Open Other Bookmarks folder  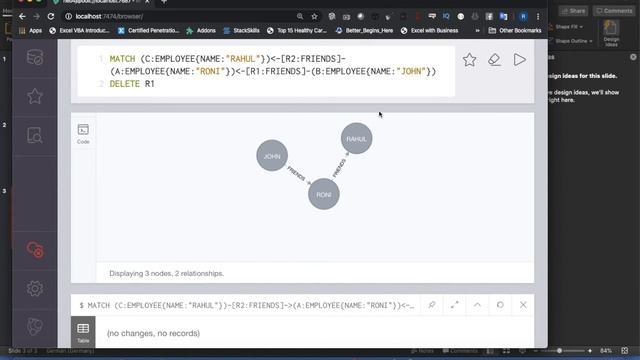(x=515, y=31)
